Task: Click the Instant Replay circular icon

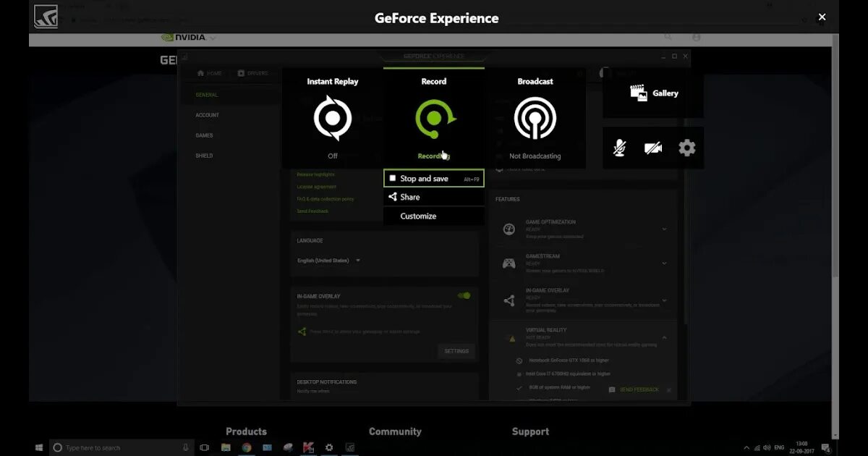Action: click(333, 118)
